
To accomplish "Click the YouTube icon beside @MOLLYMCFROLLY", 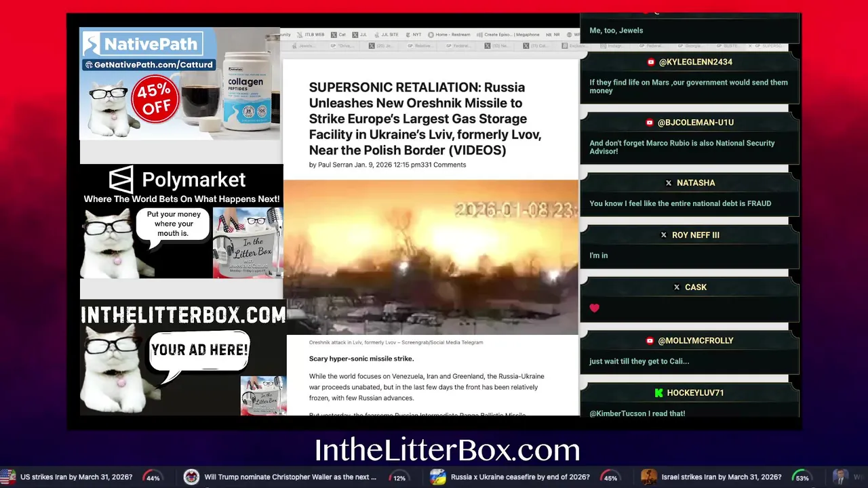I will pos(650,341).
